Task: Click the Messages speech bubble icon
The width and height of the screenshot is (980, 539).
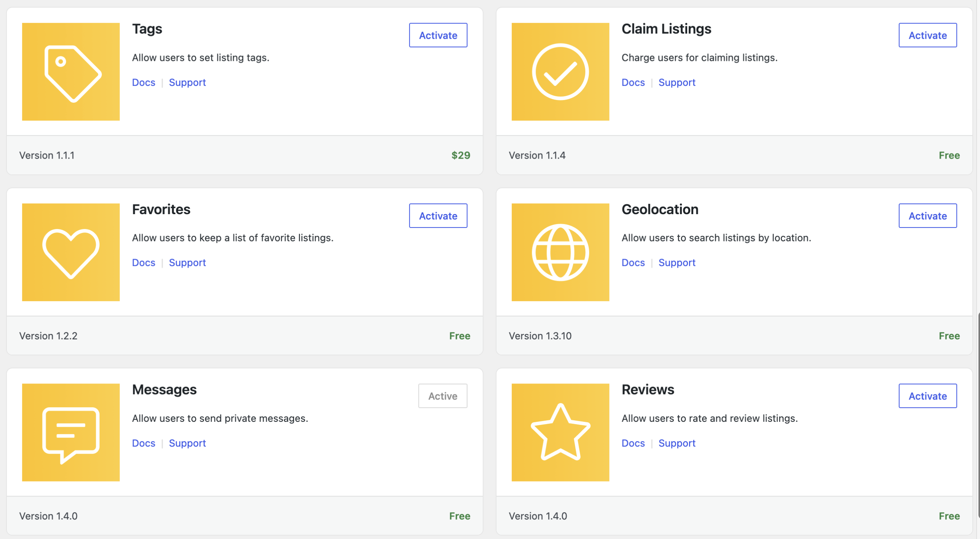Action: coord(71,433)
